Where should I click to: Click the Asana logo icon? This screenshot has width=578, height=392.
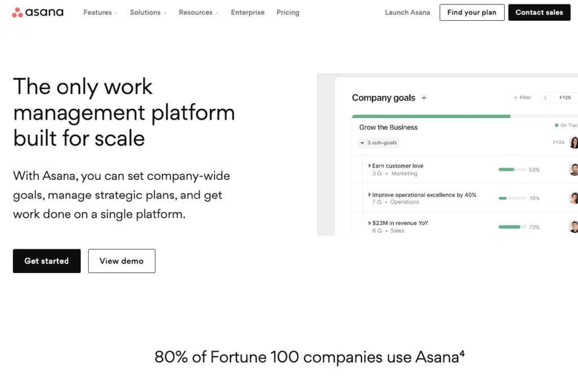(17, 12)
